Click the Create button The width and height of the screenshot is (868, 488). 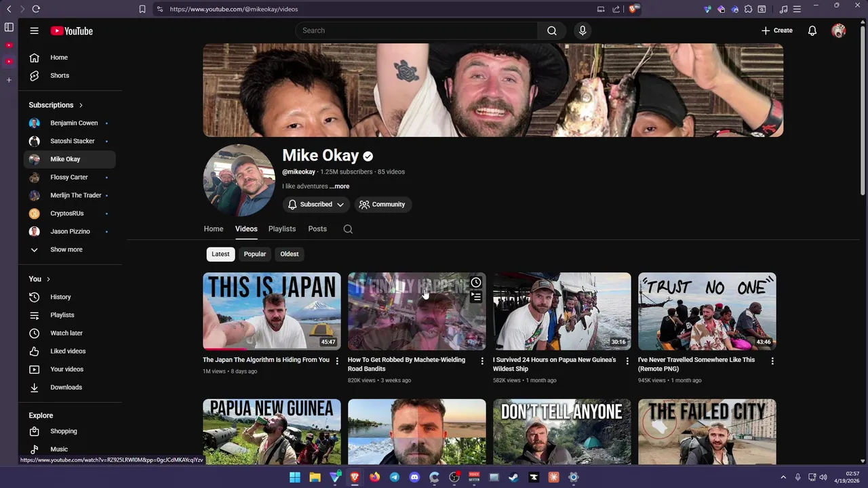[777, 30]
